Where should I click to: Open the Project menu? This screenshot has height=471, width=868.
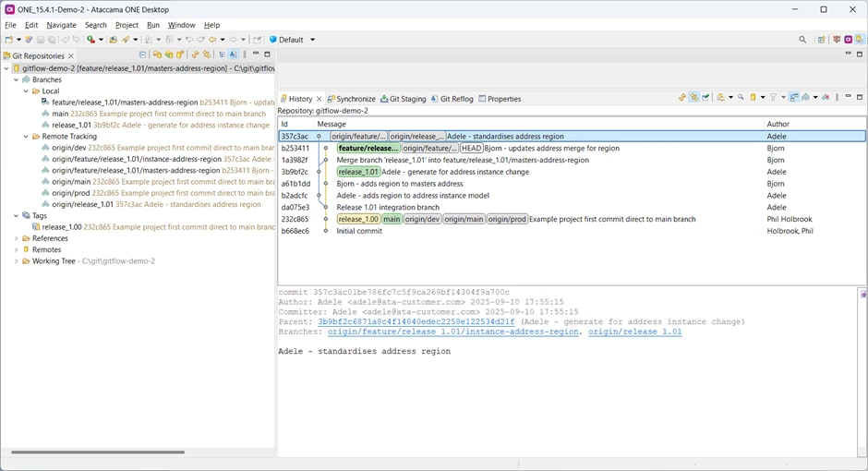[x=127, y=25]
